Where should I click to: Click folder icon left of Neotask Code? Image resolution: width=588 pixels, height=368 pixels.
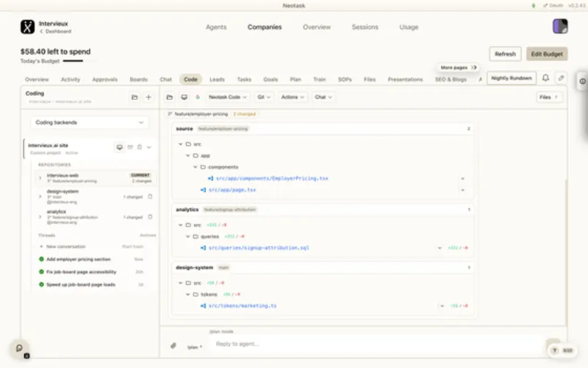[170, 97]
